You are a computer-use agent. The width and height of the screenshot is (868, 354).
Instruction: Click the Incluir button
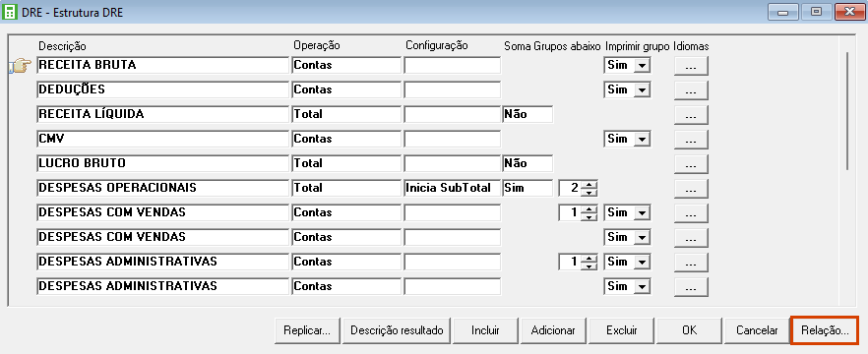tap(485, 330)
